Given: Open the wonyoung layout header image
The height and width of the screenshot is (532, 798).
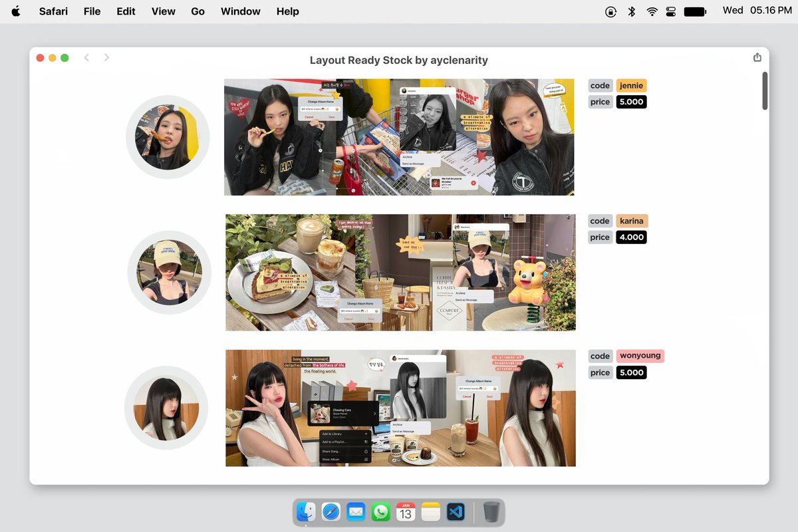Looking at the screenshot, I should (x=400, y=408).
